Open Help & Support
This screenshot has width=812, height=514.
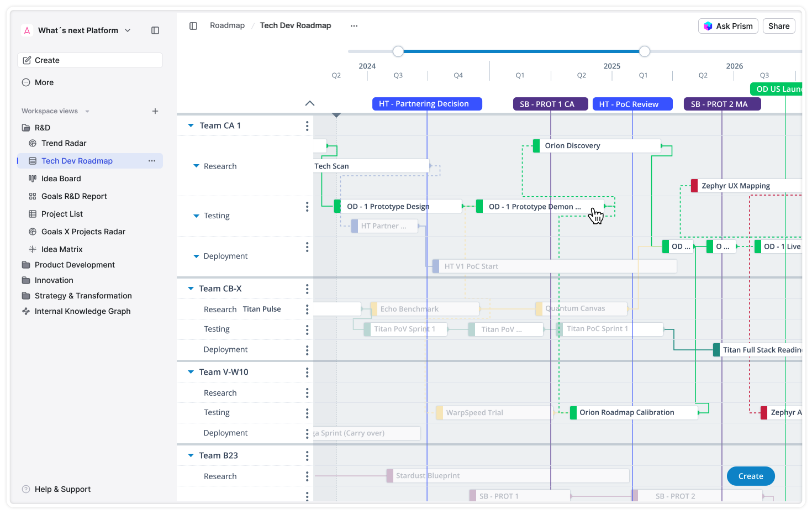(56, 489)
